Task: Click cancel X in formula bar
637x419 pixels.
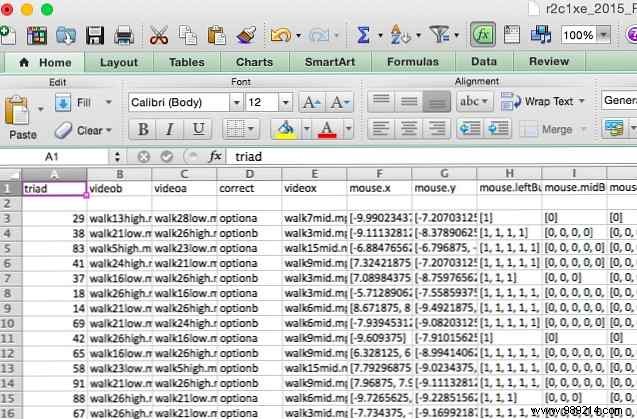Action: point(143,156)
